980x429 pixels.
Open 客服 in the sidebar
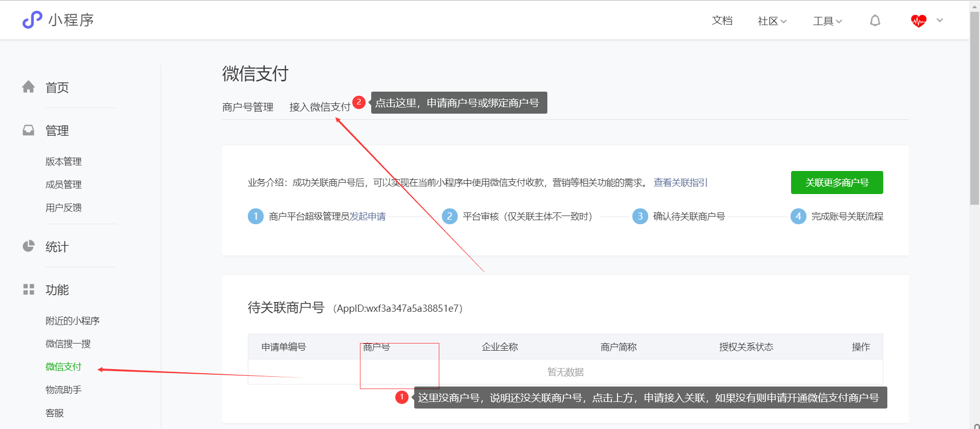[x=55, y=413]
